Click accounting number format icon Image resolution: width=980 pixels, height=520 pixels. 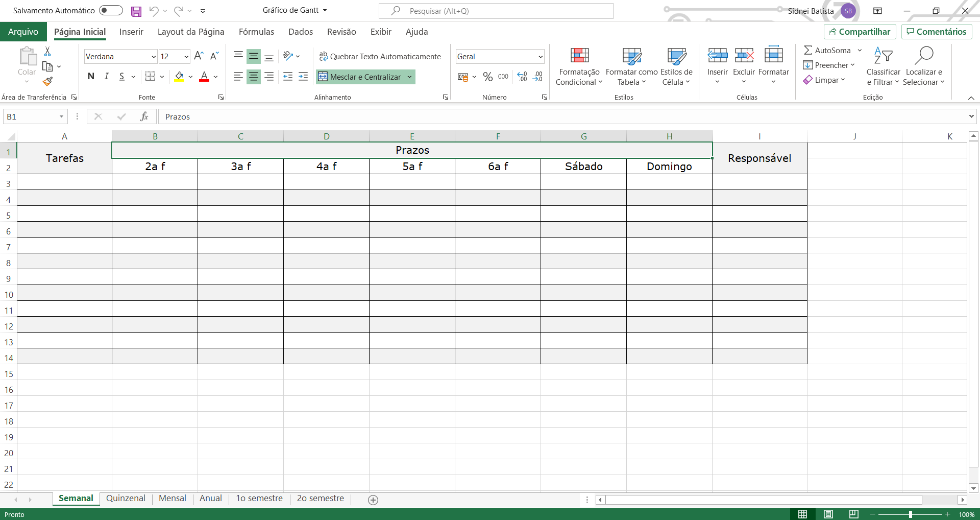pos(463,77)
